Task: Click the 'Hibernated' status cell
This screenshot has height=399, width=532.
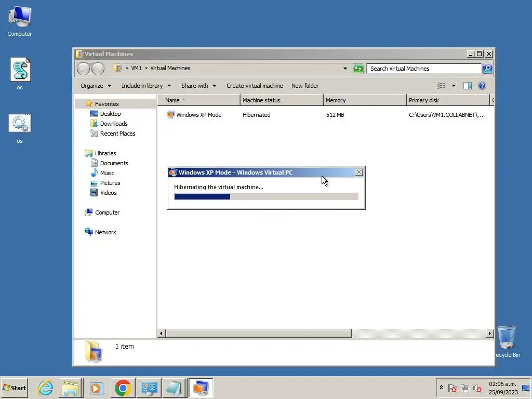Action: tap(256, 115)
